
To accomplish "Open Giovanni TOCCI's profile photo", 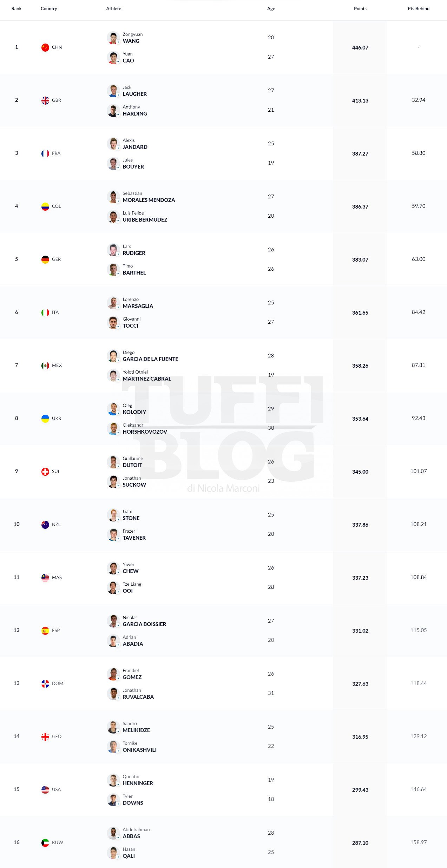I will click(x=113, y=323).
